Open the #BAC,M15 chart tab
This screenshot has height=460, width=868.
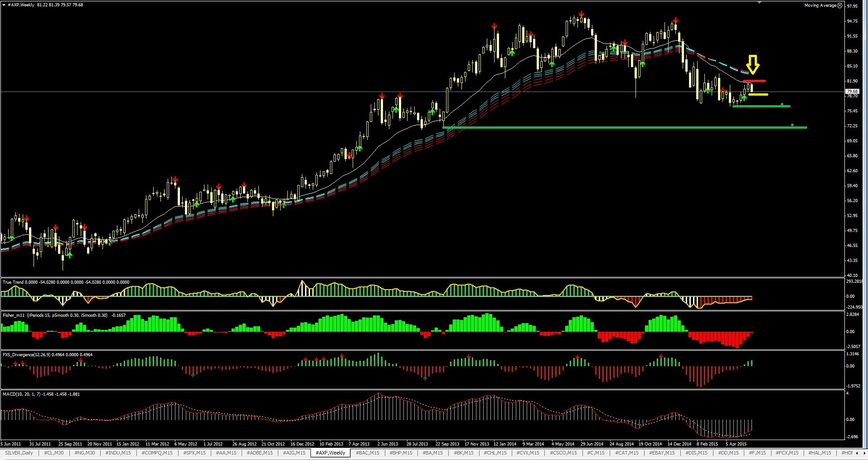[x=368, y=453]
